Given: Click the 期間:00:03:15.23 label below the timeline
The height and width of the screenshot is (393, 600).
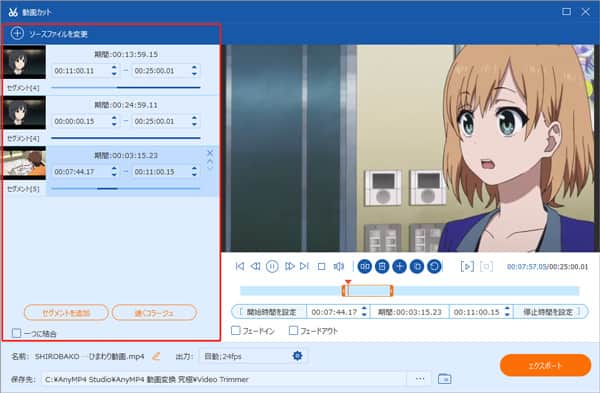Looking at the screenshot, I should [x=409, y=312].
